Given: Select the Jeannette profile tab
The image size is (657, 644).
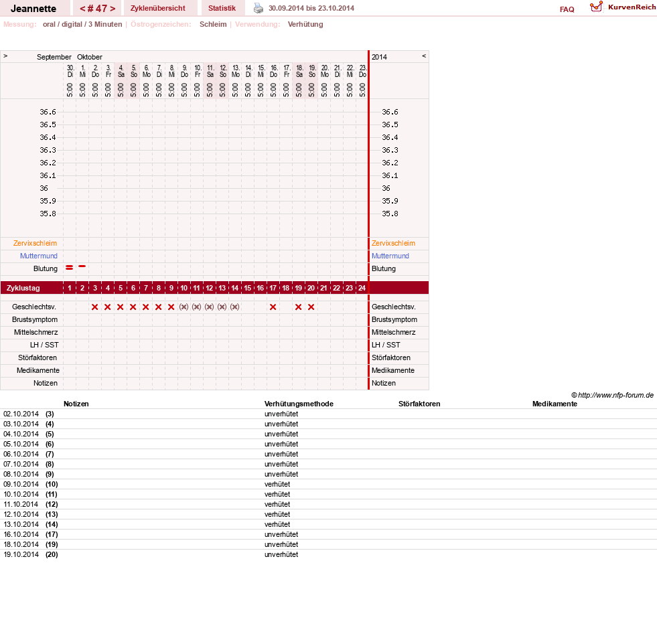Looking at the screenshot, I should coord(33,9).
